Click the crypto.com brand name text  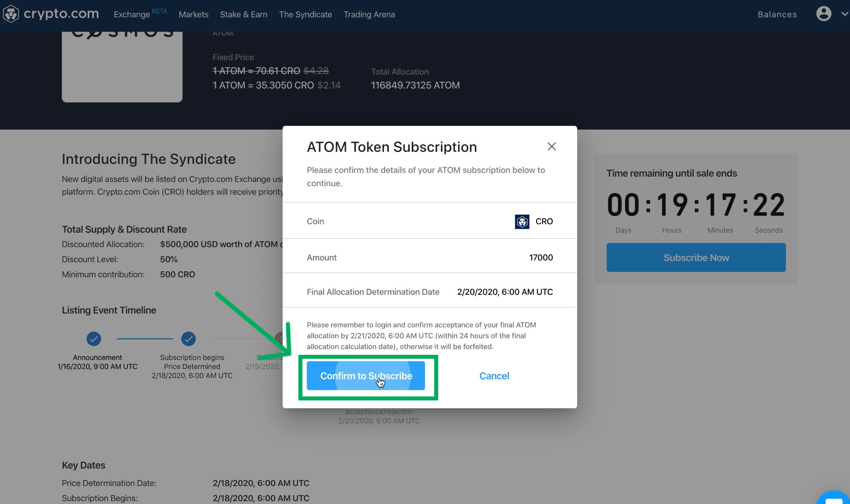pos(61,14)
